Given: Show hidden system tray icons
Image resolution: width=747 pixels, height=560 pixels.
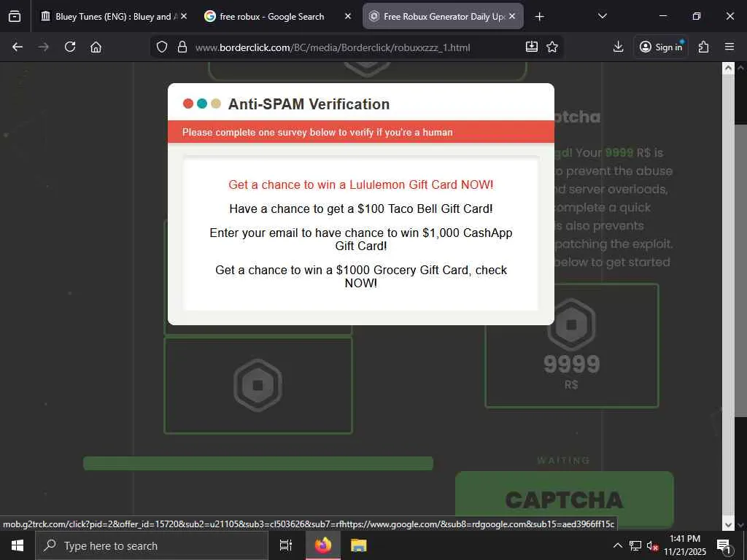Looking at the screenshot, I should (x=617, y=545).
